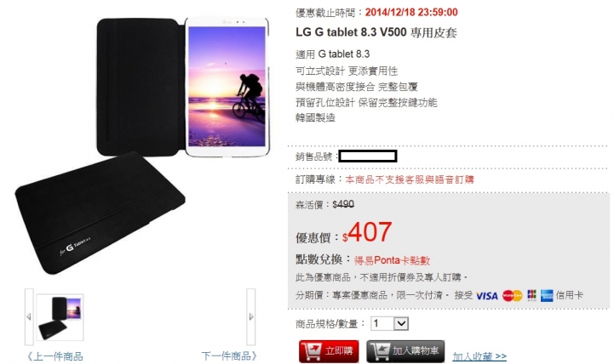Click the JCB card logo
The image size is (614, 364).
[531, 295]
